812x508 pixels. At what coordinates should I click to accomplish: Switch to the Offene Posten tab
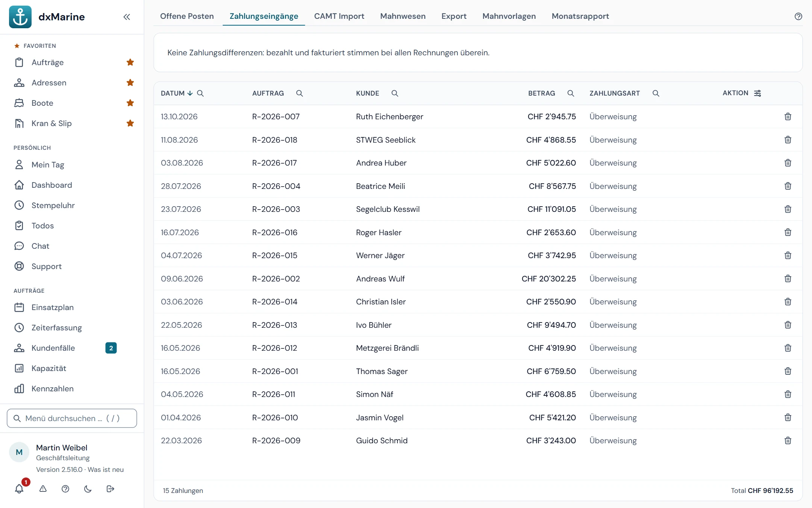[187, 16]
